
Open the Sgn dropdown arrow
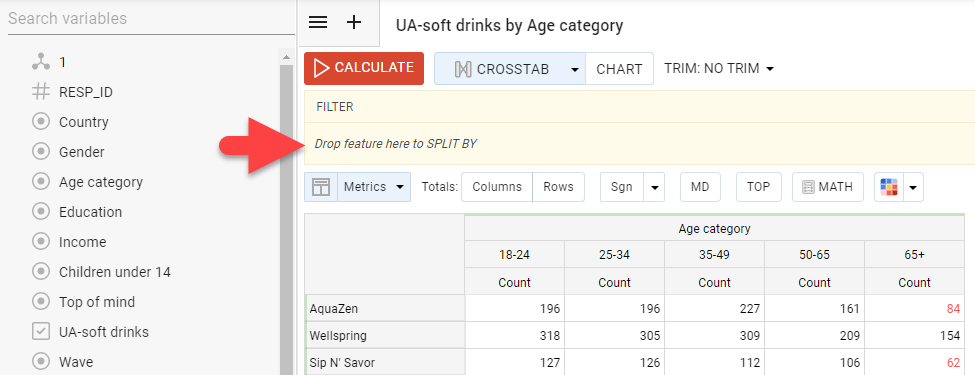pos(654,187)
